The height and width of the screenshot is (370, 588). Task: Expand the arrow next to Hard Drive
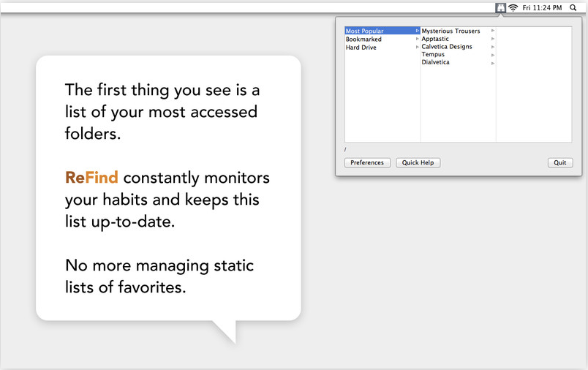pyautogui.click(x=418, y=48)
